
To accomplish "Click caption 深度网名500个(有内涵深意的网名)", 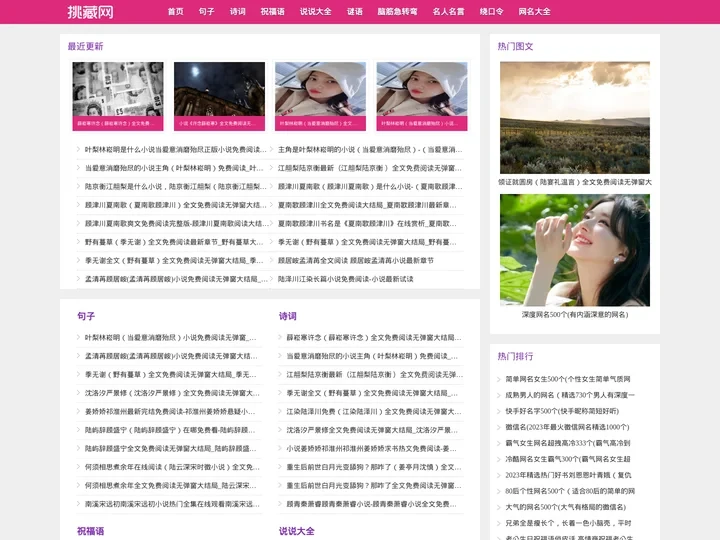I will click(x=575, y=315).
